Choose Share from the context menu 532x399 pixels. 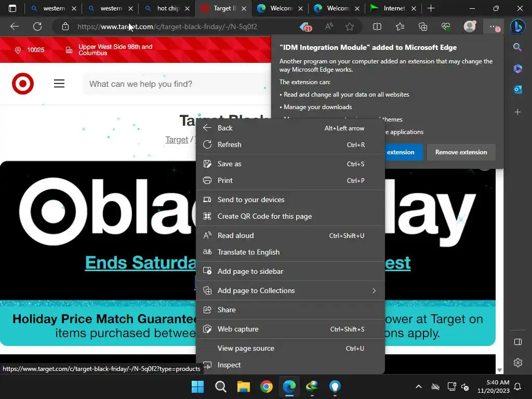click(290, 310)
